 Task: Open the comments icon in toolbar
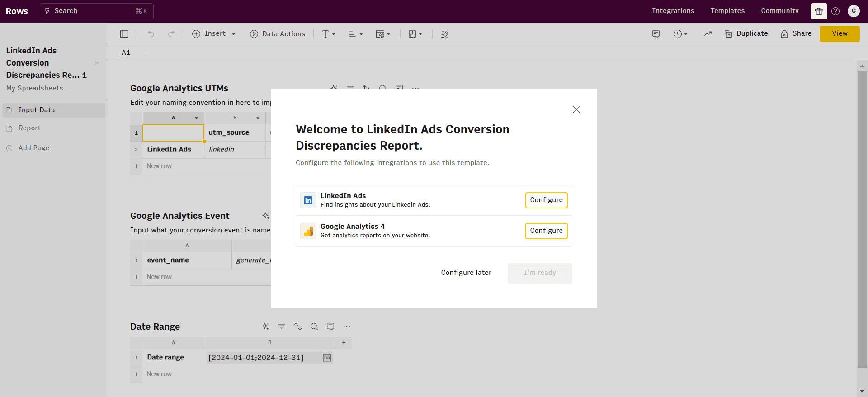coord(656,34)
